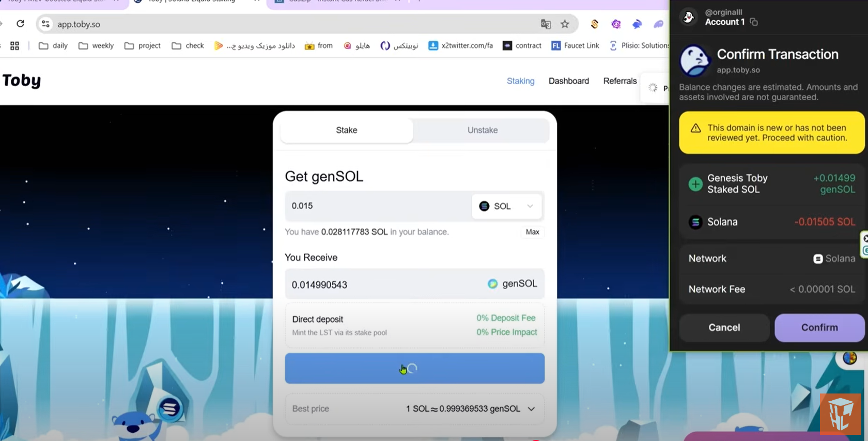Open wallet account avatar menu
The image size is (868, 441).
pyautogui.click(x=688, y=17)
